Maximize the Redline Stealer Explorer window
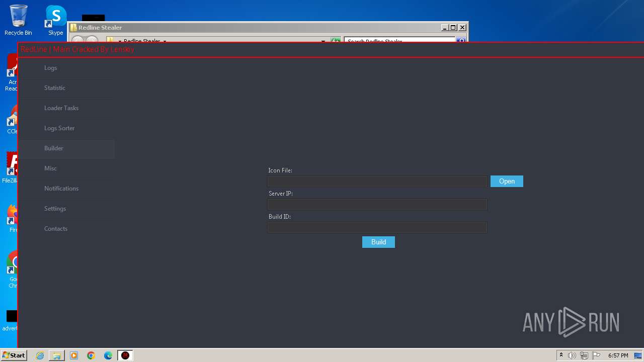This screenshot has width=644, height=362. coord(453,28)
